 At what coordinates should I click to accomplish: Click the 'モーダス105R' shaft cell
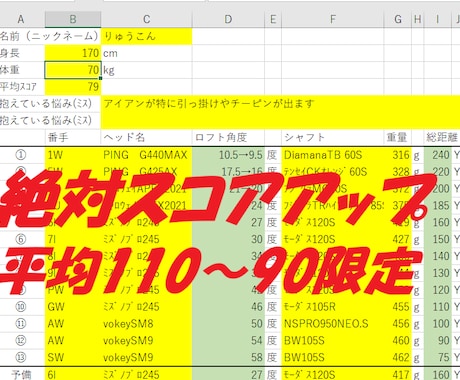coord(333,307)
